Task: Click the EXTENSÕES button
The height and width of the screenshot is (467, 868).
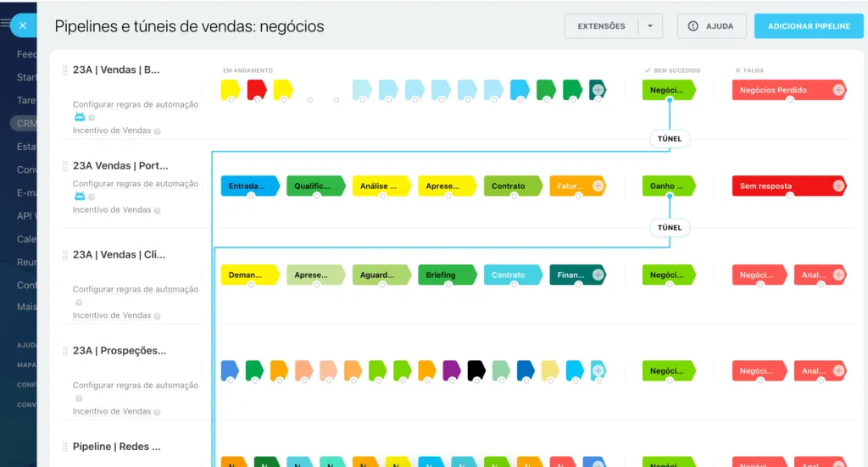Action: click(x=601, y=26)
